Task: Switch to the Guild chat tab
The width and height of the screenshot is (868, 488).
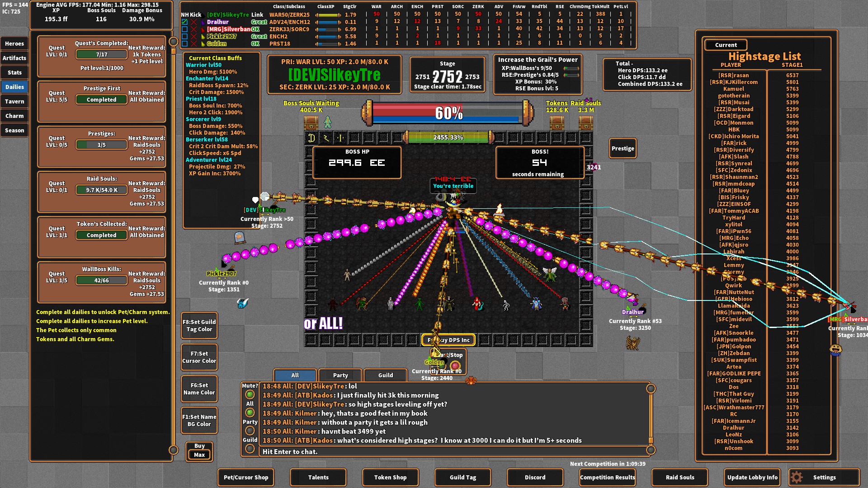Action: click(385, 375)
